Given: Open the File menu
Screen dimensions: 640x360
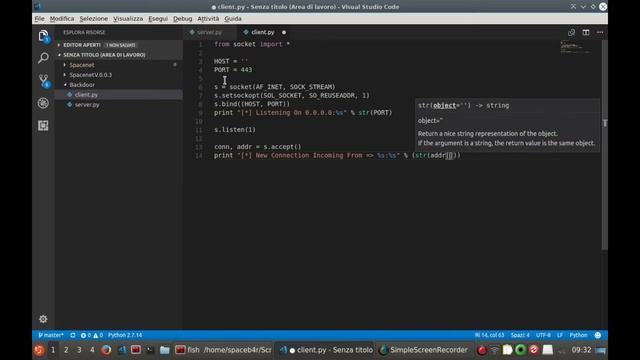Looking at the screenshot, I should [x=40, y=19].
